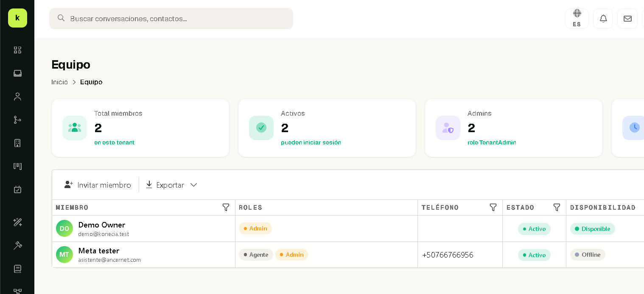
Task: Click Activo status in Demo Owner row
Action: click(x=534, y=229)
